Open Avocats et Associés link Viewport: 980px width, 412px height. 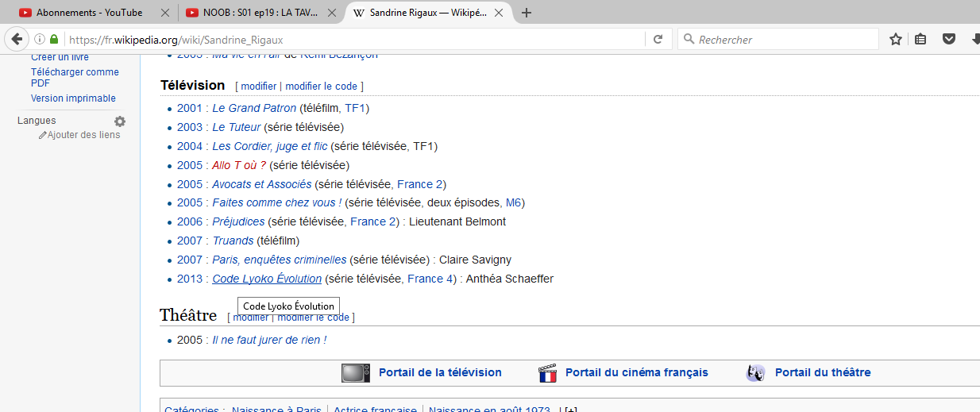(262, 184)
